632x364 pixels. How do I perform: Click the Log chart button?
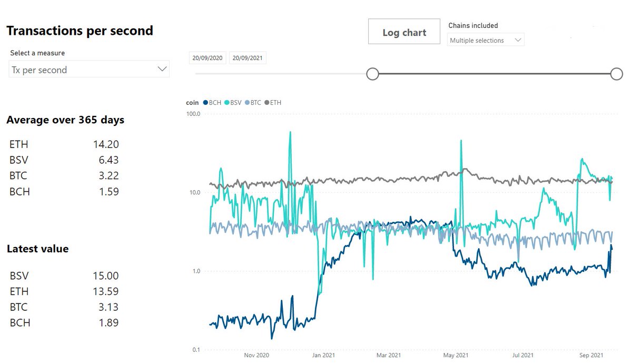click(x=404, y=32)
